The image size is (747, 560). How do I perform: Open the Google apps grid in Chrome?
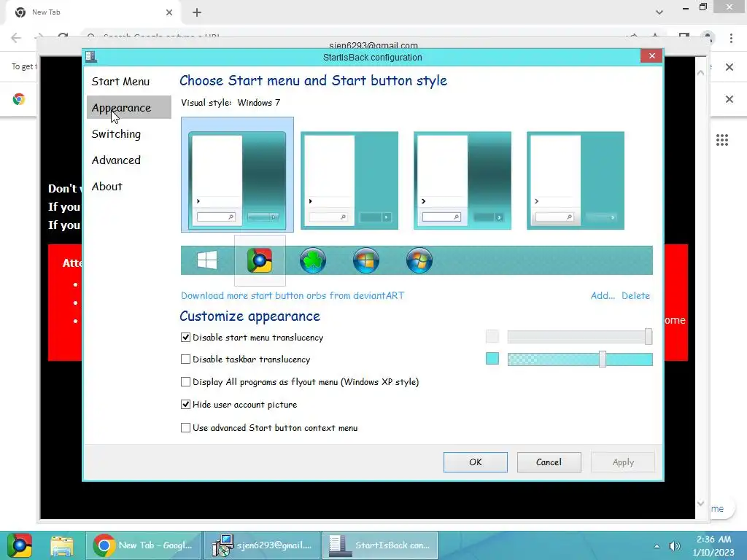721,140
